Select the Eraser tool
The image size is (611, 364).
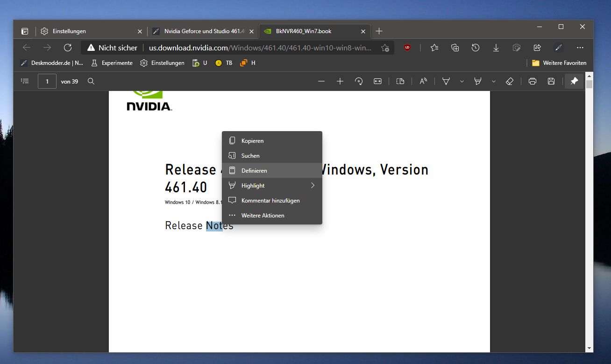510,81
